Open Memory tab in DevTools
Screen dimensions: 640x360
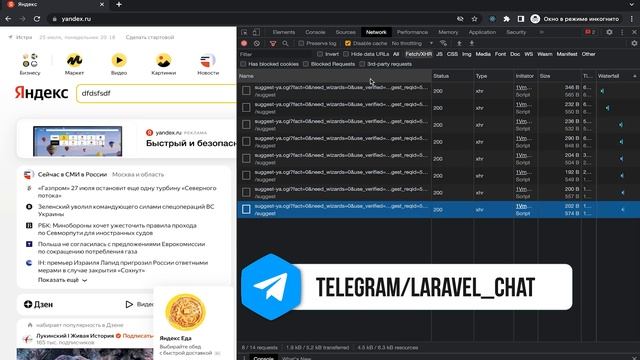click(x=448, y=32)
